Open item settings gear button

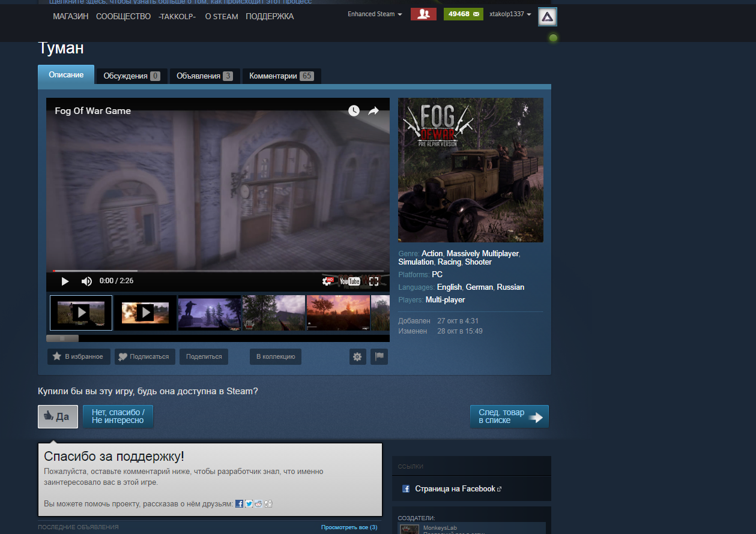click(x=358, y=356)
